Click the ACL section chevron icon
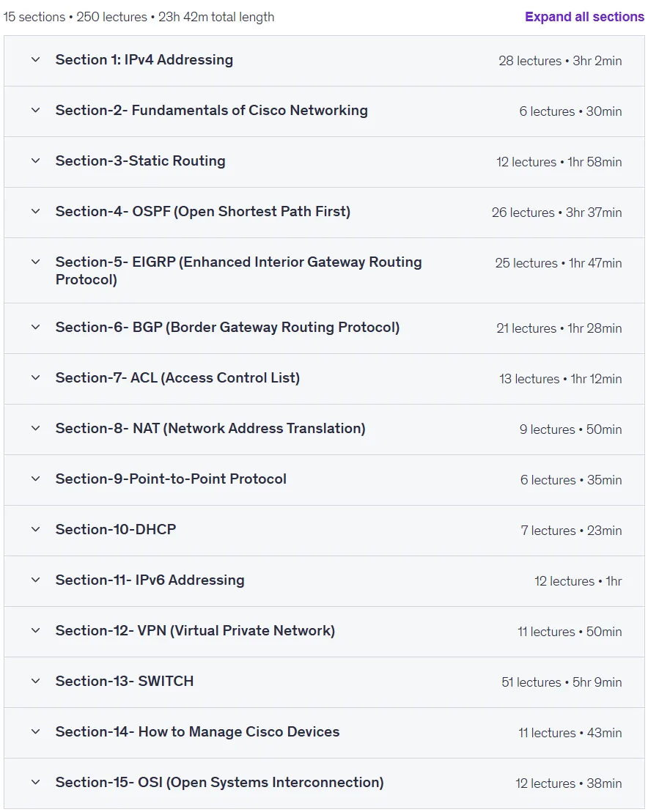Viewport: 648px width, 812px height. click(x=35, y=378)
